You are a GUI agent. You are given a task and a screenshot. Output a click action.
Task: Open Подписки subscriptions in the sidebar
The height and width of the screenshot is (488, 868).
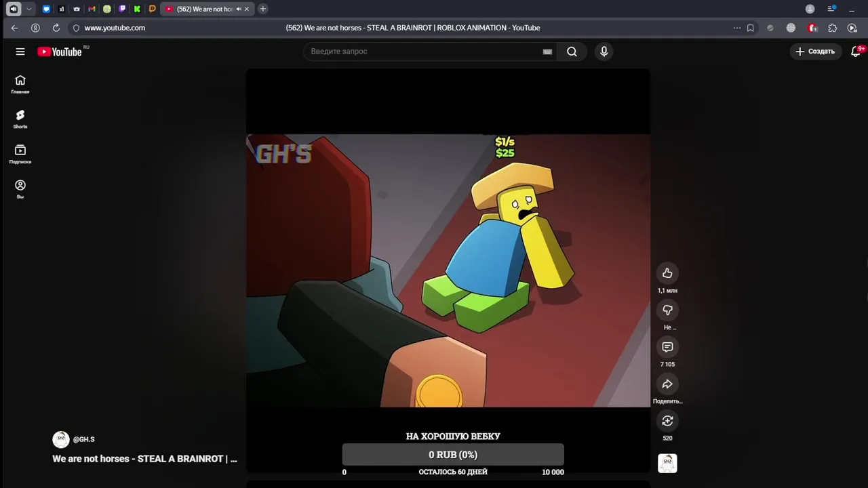tap(20, 155)
